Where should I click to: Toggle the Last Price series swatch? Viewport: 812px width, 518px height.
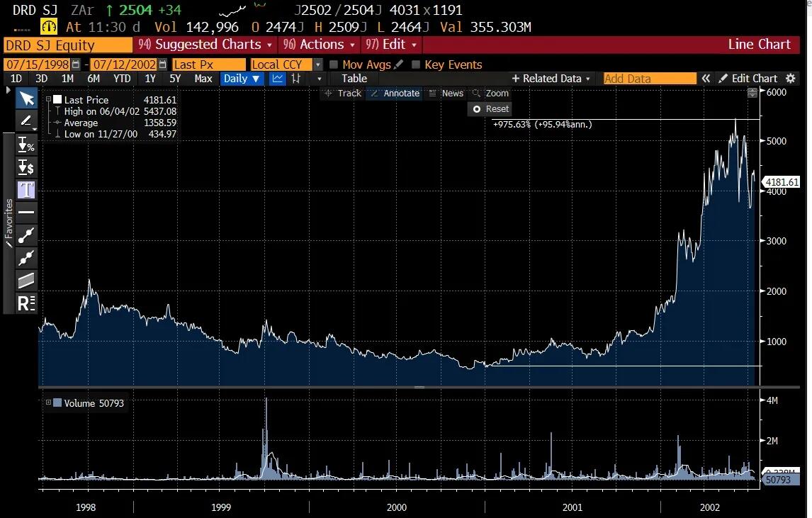(x=57, y=100)
